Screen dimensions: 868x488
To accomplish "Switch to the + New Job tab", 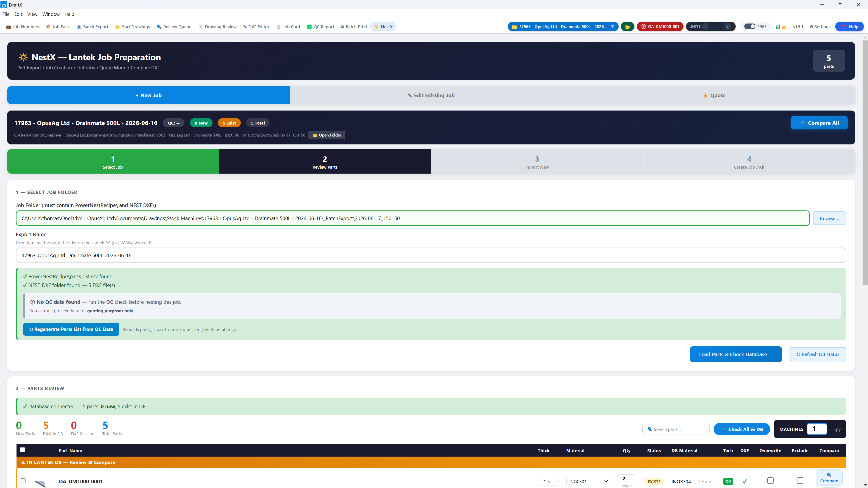I will point(148,95).
